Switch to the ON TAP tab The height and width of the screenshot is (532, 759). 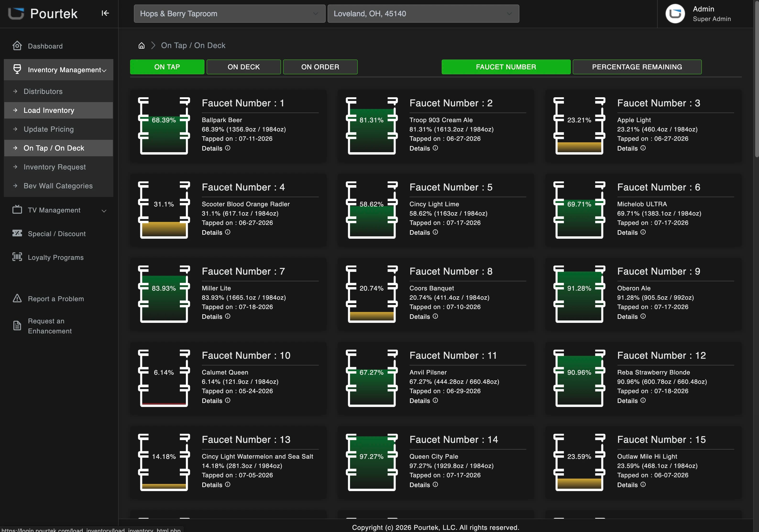pos(167,67)
